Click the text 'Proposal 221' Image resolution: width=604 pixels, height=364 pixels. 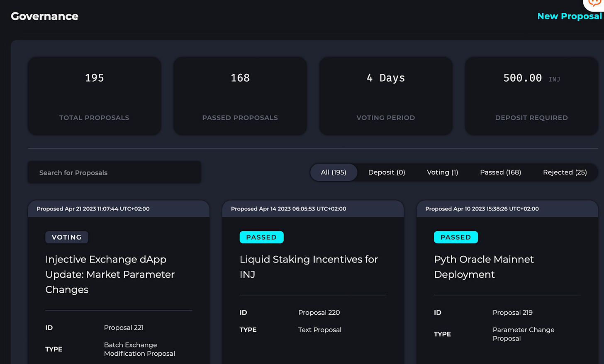(124, 328)
